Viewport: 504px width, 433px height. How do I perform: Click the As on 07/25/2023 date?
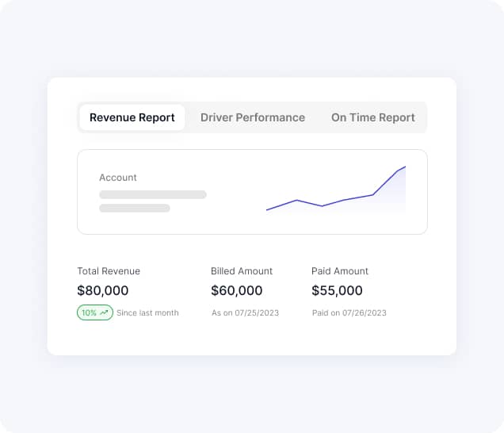pyautogui.click(x=245, y=312)
